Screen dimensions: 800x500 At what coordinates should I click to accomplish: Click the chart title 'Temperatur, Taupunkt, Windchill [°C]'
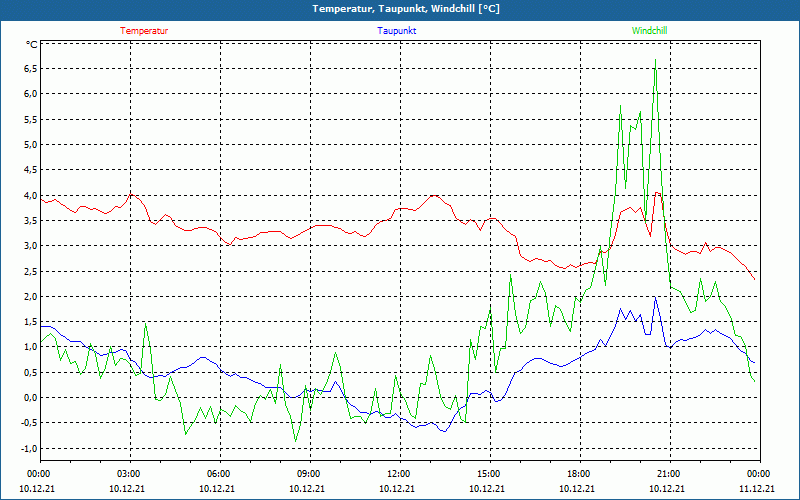(406, 9)
